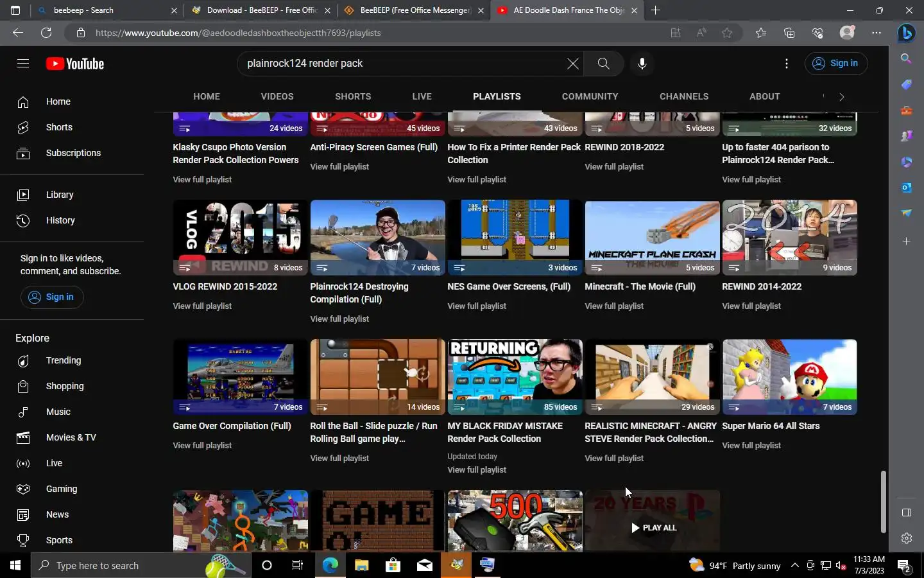924x578 pixels.
Task: Click the magnifier search button
Action: coord(603,64)
